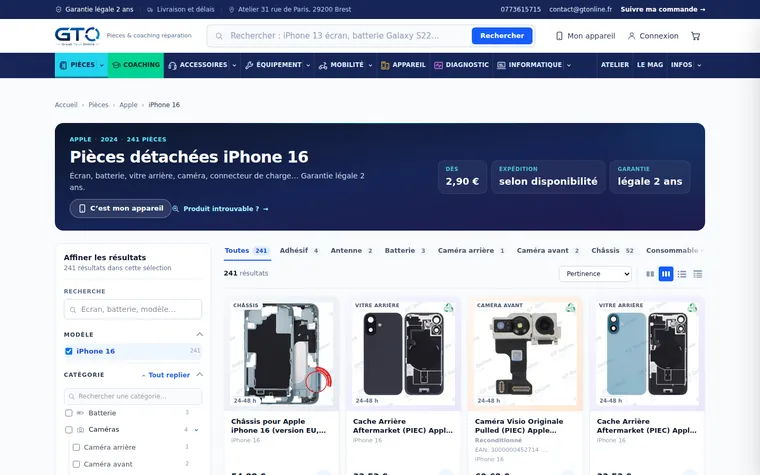The image size is (760, 475).
Task: Click scooter icon in Mobilité menu
Action: coord(323,65)
